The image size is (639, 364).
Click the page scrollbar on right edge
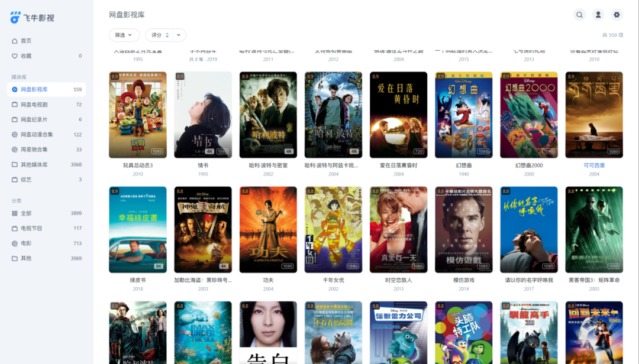click(637, 182)
